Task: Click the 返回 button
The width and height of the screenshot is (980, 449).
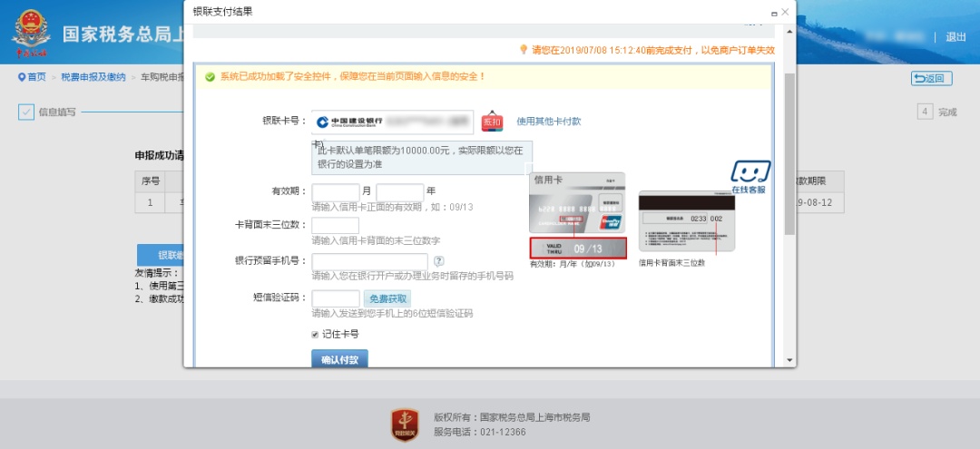Action: point(931,79)
